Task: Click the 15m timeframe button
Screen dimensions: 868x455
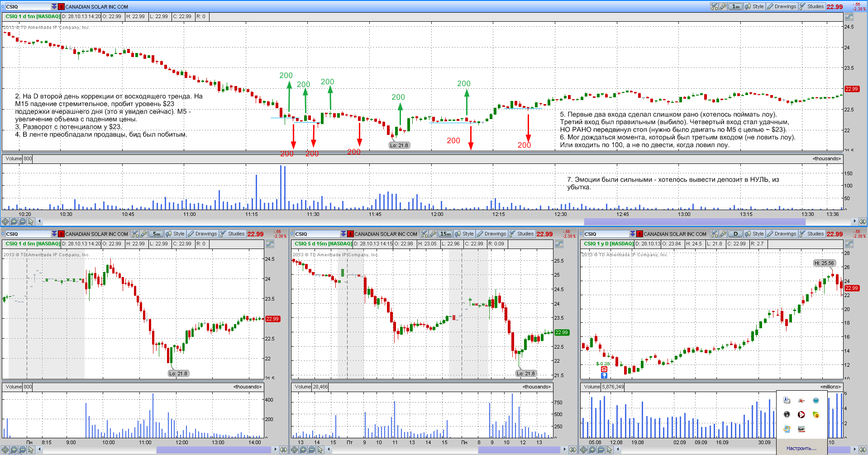Action: (445, 234)
